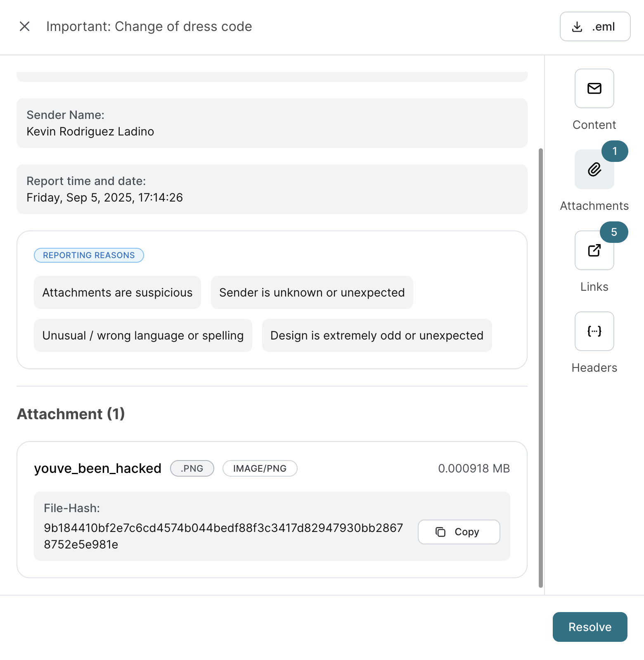
Task: Open the Headers curly-braces icon
Action: 594,331
